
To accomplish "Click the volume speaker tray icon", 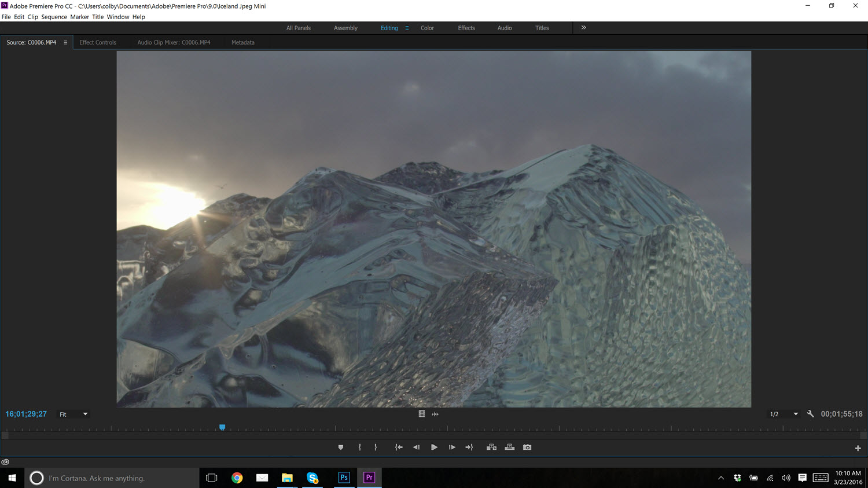I will click(x=786, y=478).
